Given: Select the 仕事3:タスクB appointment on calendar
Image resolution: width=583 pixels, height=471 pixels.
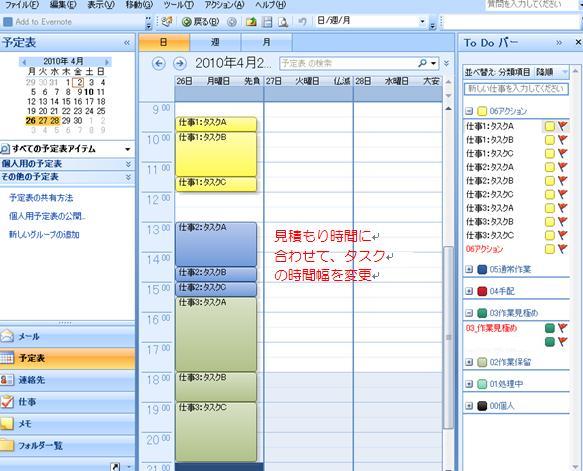Looking at the screenshot, I should (x=216, y=387).
